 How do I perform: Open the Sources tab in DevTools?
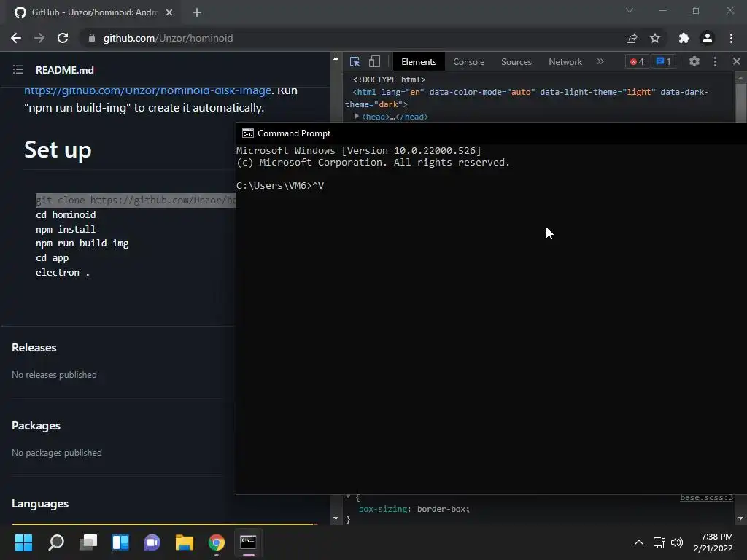coord(516,62)
